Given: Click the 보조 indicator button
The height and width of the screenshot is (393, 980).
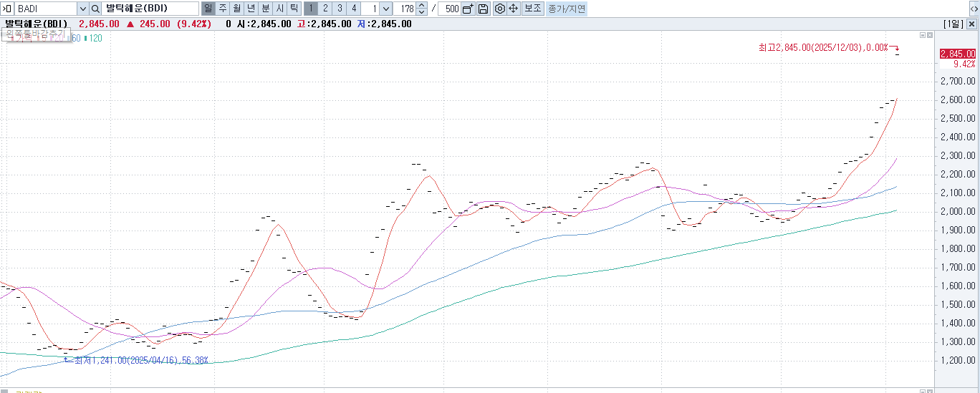Looking at the screenshot, I should 532,9.
